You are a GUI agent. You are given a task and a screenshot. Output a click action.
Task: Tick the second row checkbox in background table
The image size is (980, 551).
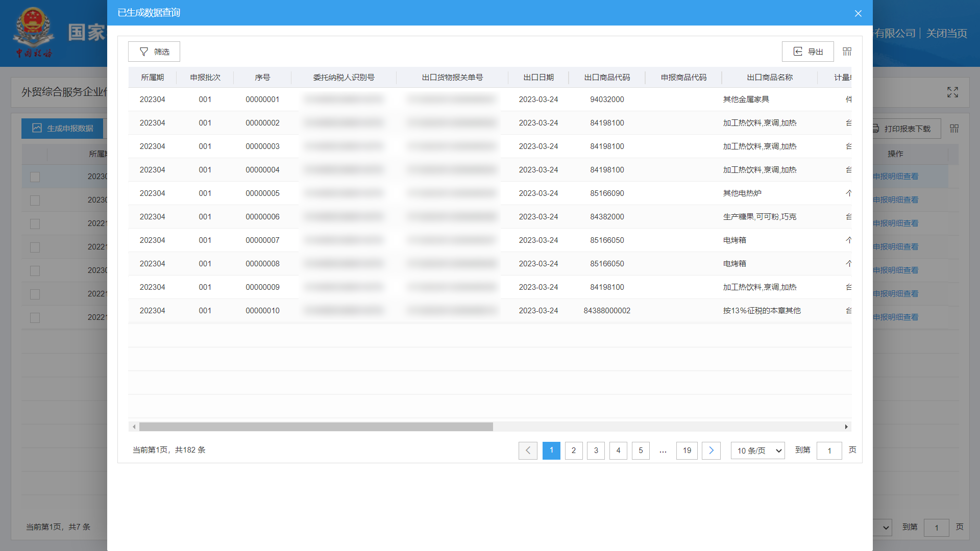(x=35, y=200)
